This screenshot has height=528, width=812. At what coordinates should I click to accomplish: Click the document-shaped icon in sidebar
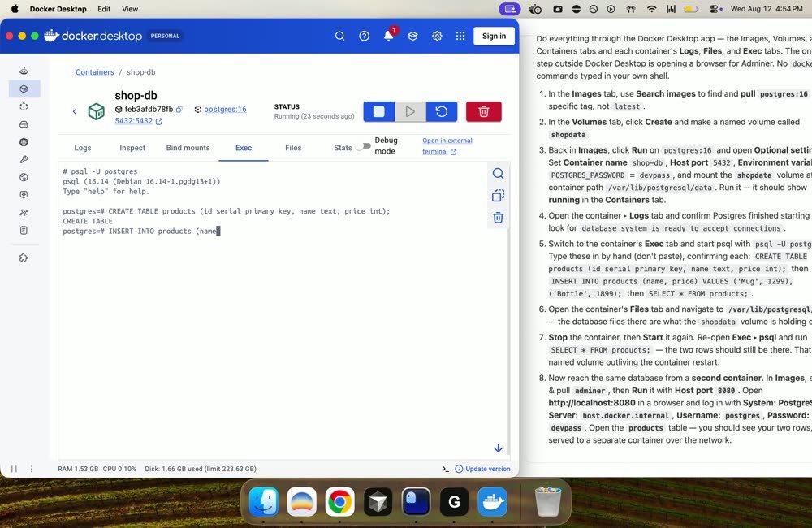[x=24, y=230]
